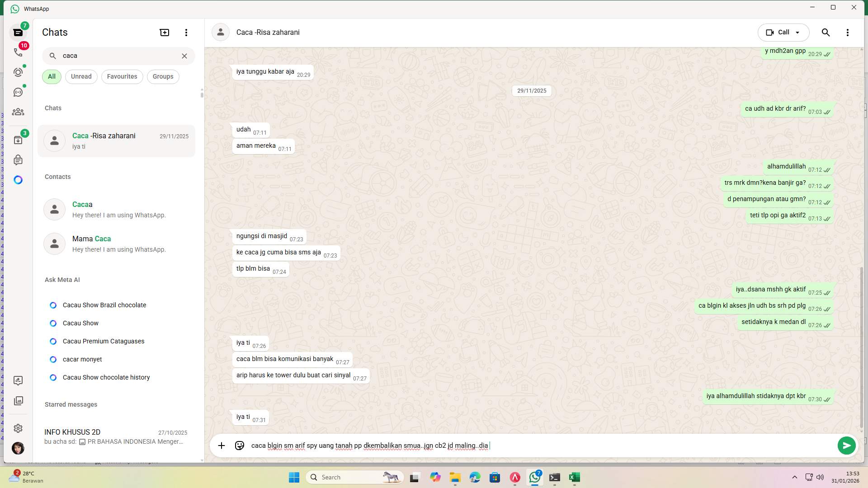Select the All filter tab
Image resolution: width=868 pixels, height=488 pixels.
pyautogui.click(x=51, y=76)
